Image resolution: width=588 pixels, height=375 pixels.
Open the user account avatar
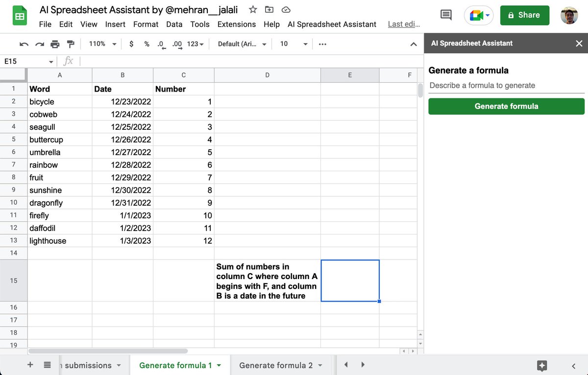pos(569,16)
